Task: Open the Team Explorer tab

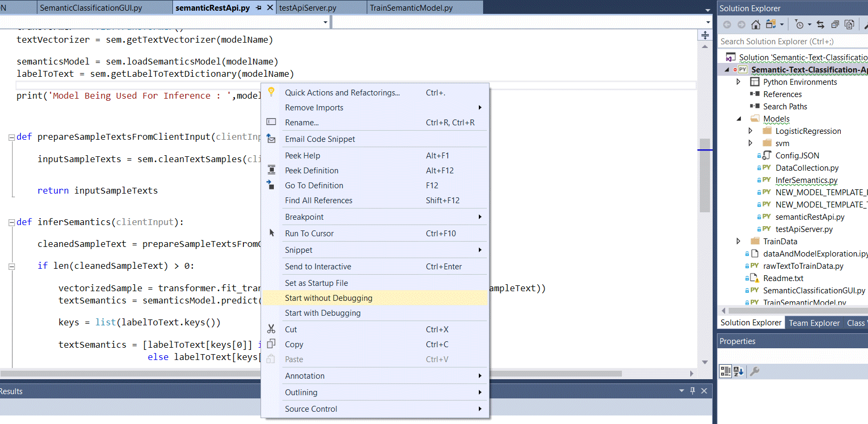Action: (814, 323)
